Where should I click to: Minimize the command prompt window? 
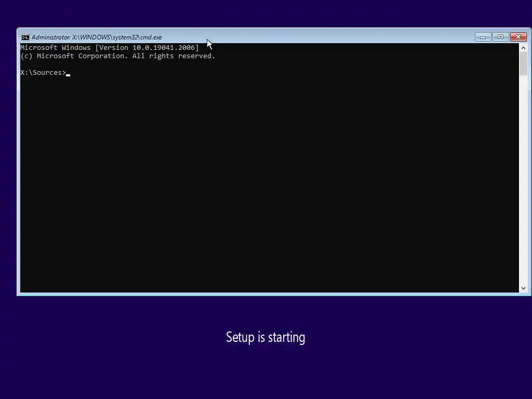483,37
